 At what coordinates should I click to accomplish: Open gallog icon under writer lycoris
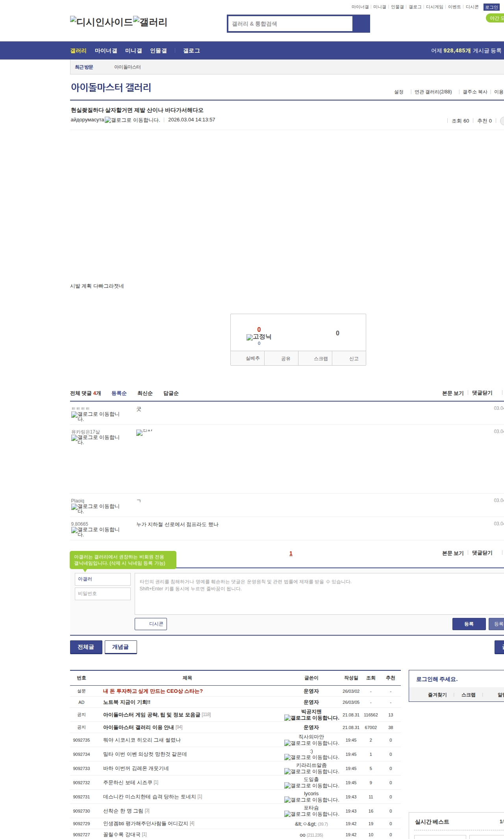point(312,800)
